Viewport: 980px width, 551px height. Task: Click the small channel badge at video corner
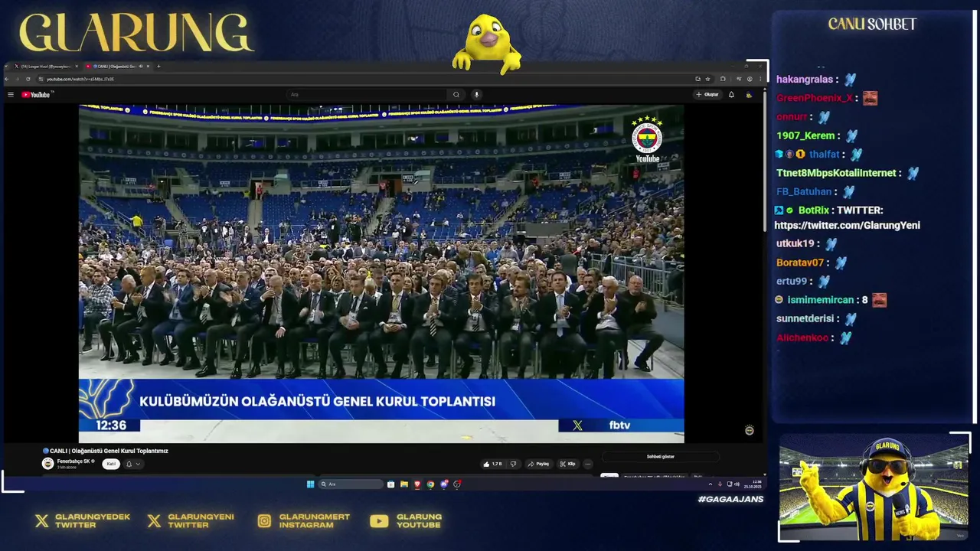750,430
